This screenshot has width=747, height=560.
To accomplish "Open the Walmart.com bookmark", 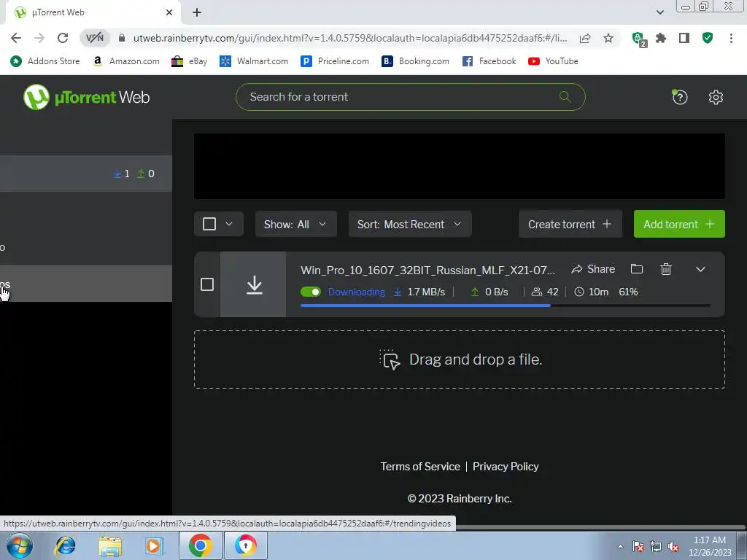I will pyautogui.click(x=254, y=61).
